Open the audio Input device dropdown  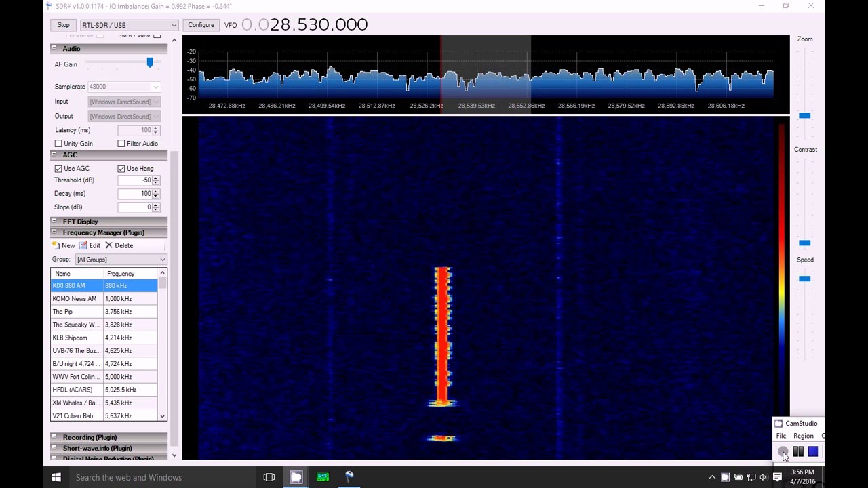(x=124, y=102)
